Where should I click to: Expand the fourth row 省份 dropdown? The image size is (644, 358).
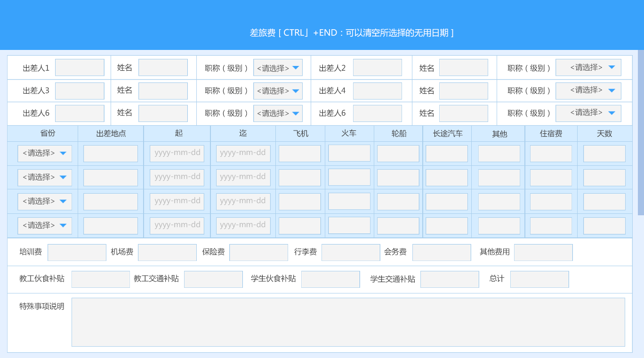click(x=45, y=226)
